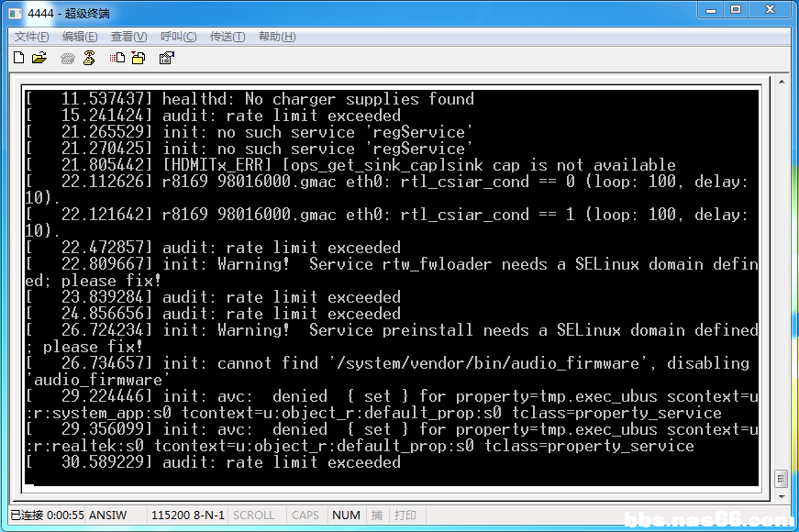Click the Properties toolbar icon
Viewport: 799px width, 532px height.
point(167,58)
